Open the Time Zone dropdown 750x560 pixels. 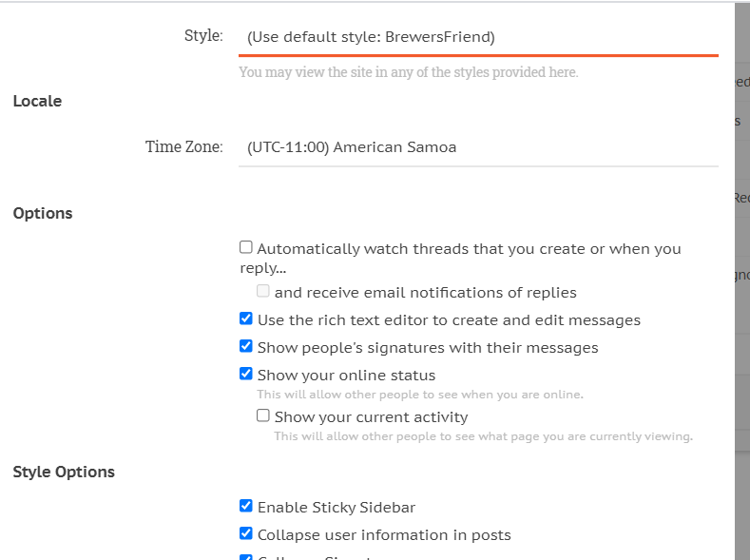(478, 147)
